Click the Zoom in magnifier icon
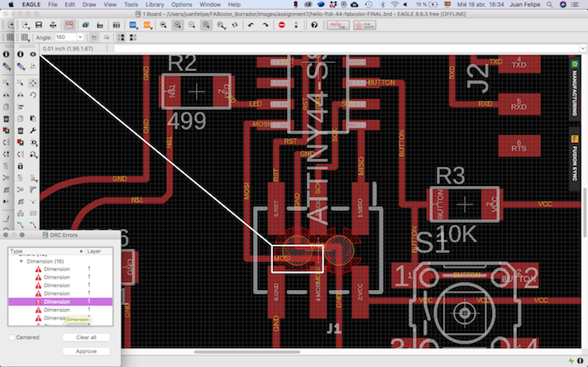The image size is (588, 367). [x=177, y=25]
